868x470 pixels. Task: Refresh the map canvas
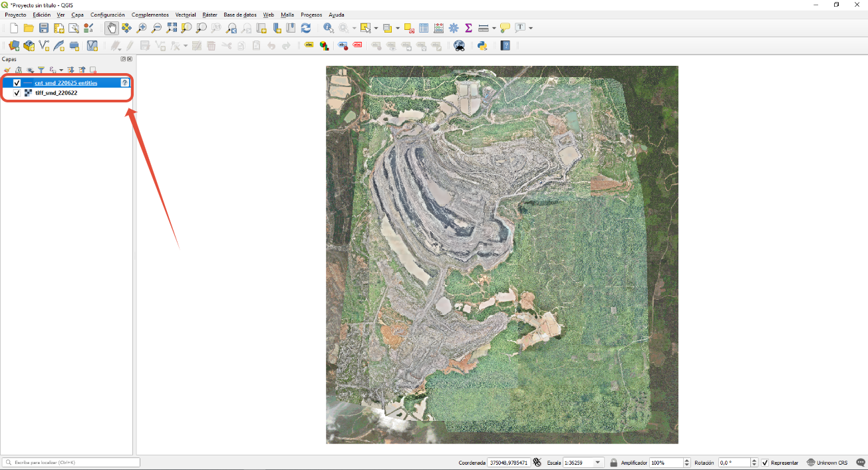click(306, 28)
